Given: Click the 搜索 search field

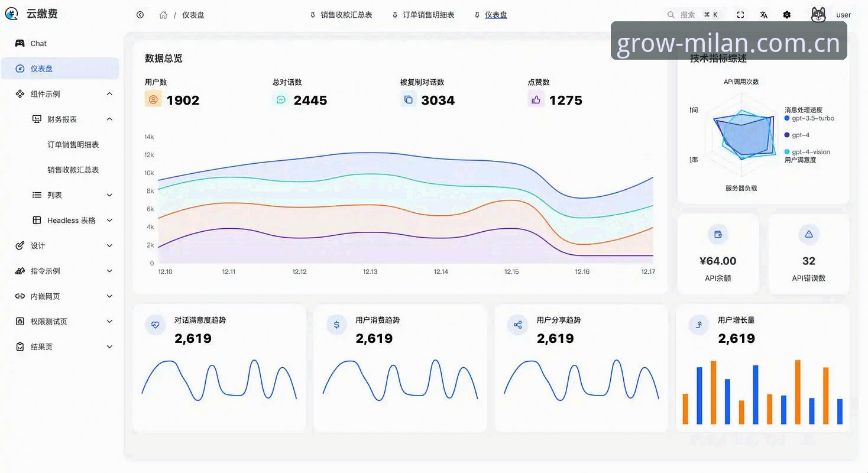Looking at the screenshot, I should pyautogui.click(x=692, y=15).
